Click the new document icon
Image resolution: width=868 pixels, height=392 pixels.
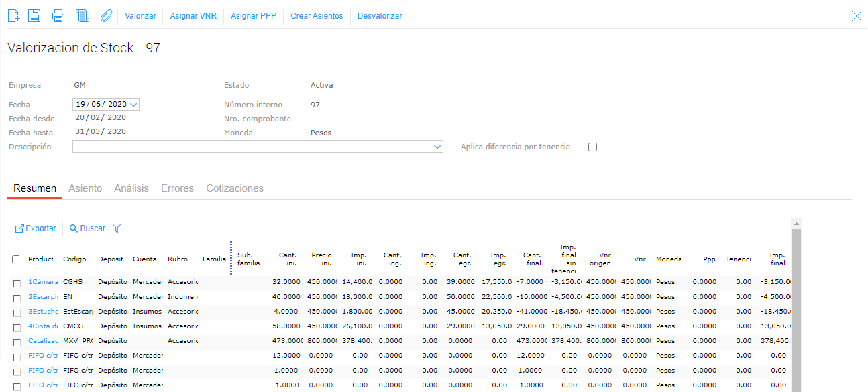click(x=13, y=16)
